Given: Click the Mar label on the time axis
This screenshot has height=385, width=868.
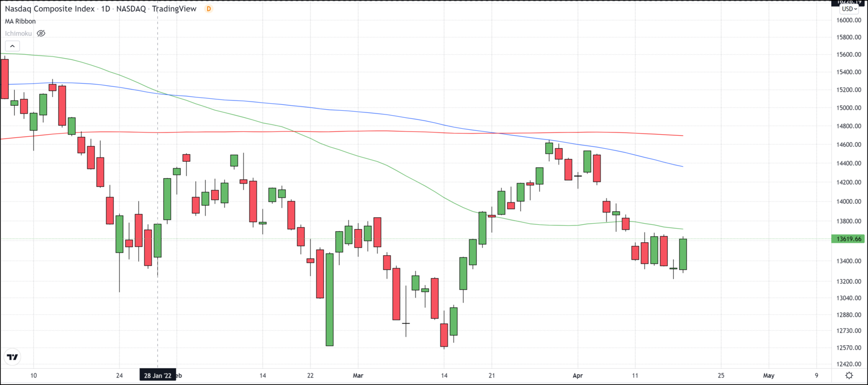Looking at the screenshot, I should (358, 375).
